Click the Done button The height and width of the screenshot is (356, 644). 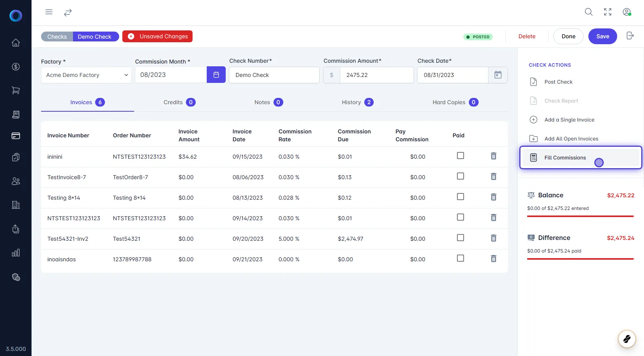coord(568,36)
